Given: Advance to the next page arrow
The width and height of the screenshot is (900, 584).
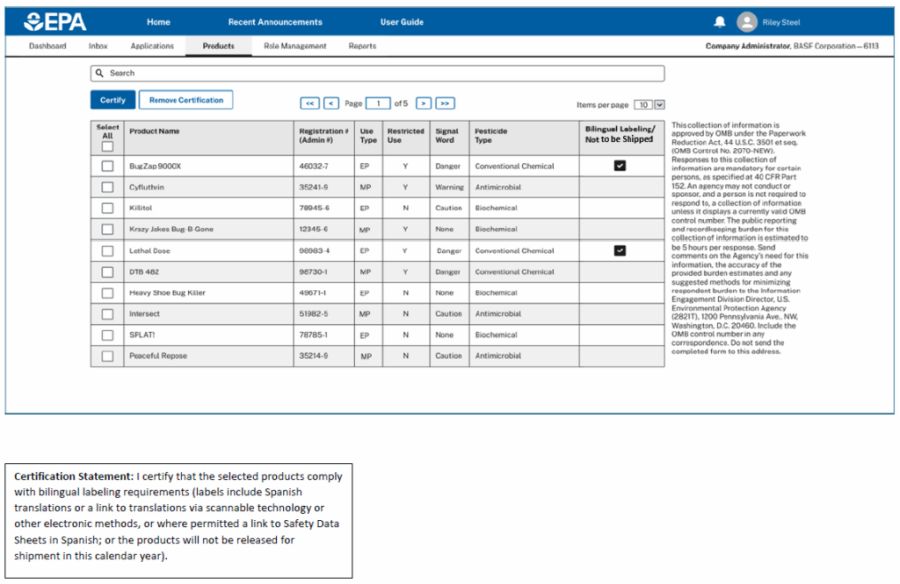Looking at the screenshot, I should 424,103.
